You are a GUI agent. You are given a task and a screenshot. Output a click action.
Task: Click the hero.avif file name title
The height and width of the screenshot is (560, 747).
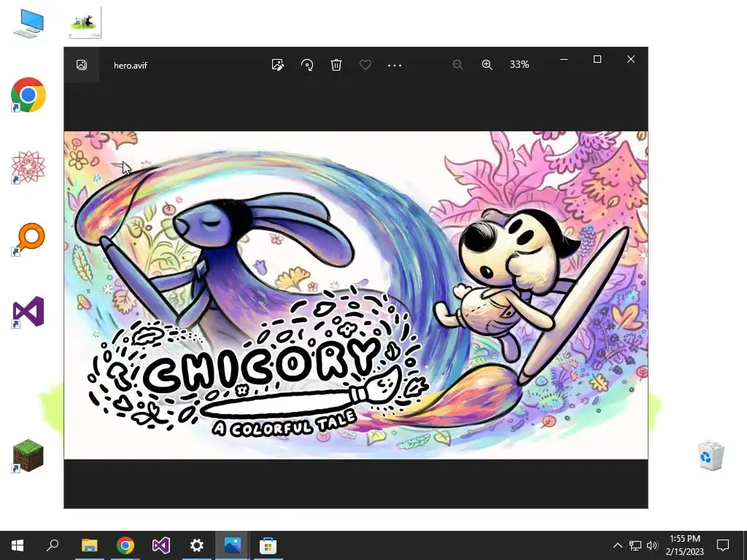tap(130, 65)
